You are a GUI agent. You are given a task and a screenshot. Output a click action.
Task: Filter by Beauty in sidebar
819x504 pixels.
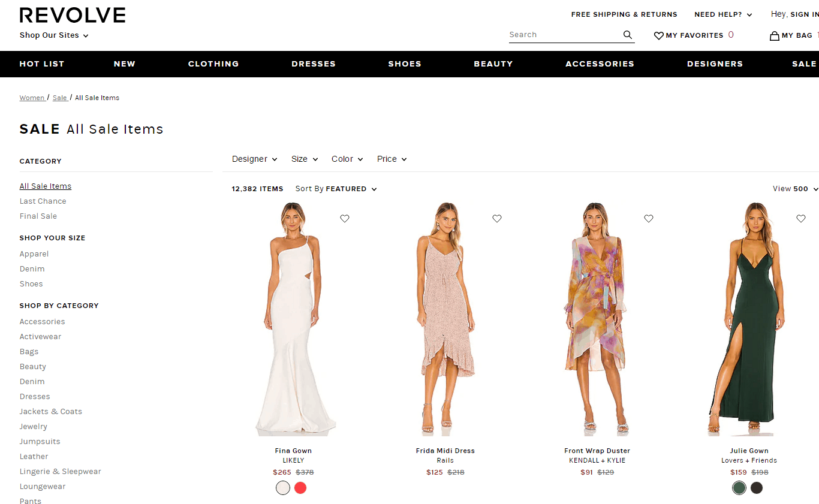(33, 367)
